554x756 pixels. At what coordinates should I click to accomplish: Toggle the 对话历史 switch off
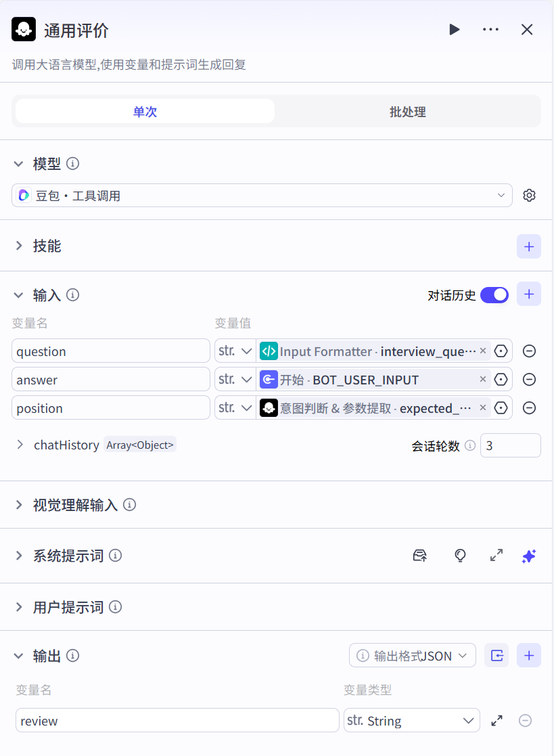(x=494, y=295)
